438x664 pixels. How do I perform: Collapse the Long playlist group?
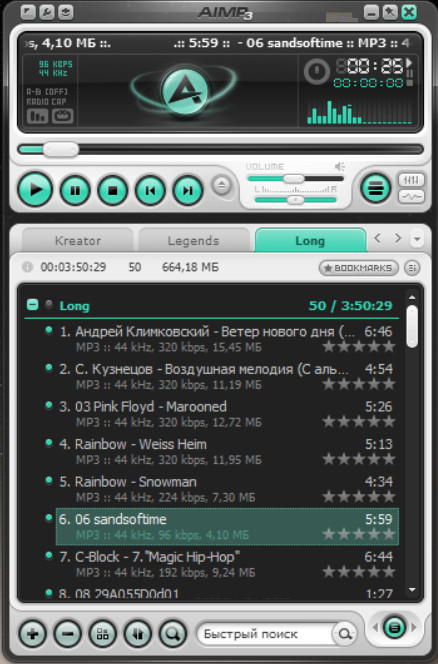(32, 305)
